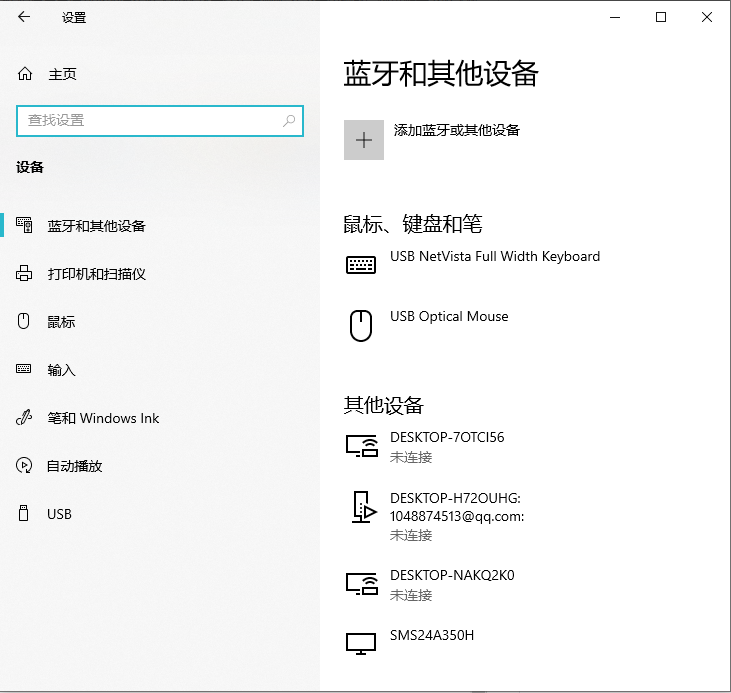Open 蓝牙和其他设备 in the sidebar
731x693 pixels.
click(x=96, y=226)
